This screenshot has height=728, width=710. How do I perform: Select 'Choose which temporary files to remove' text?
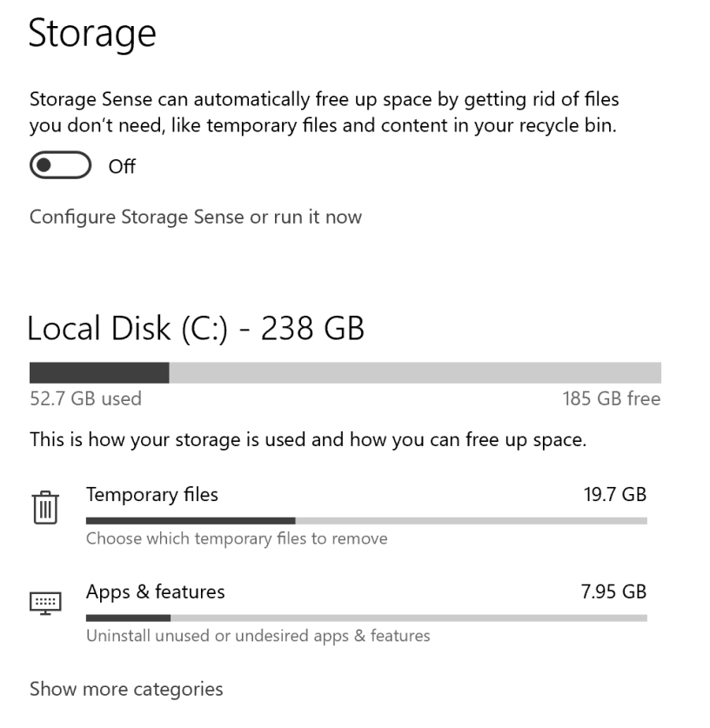click(237, 538)
